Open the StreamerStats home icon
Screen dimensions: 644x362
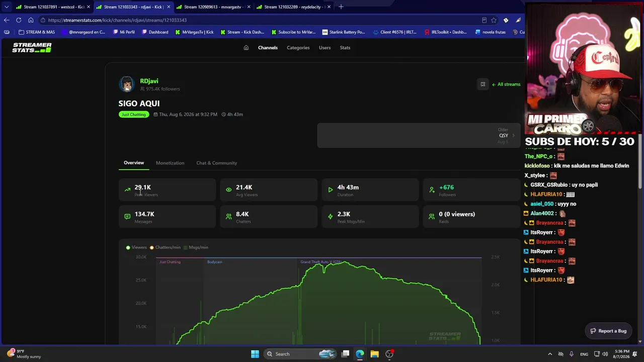coord(246,48)
